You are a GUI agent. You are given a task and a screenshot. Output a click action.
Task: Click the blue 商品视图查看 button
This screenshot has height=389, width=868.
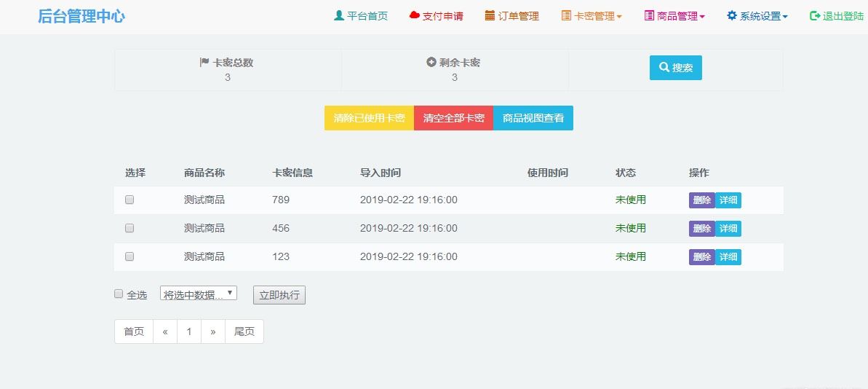[533, 118]
